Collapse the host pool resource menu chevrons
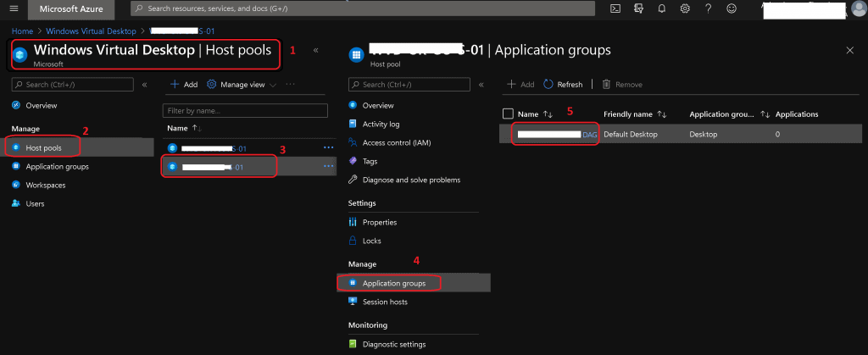The height and width of the screenshot is (355, 868). point(481,85)
